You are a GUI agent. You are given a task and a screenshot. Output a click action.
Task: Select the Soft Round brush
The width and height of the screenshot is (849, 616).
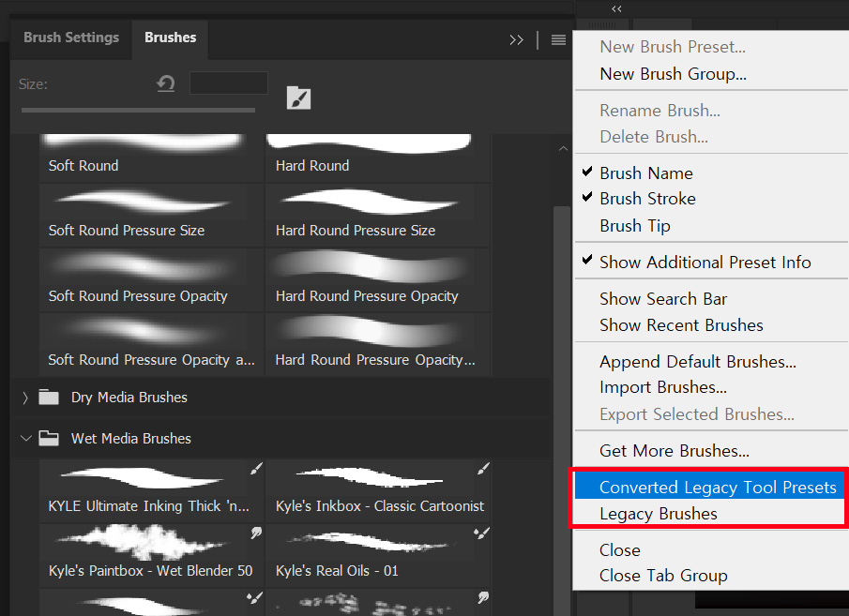tap(151, 157)
